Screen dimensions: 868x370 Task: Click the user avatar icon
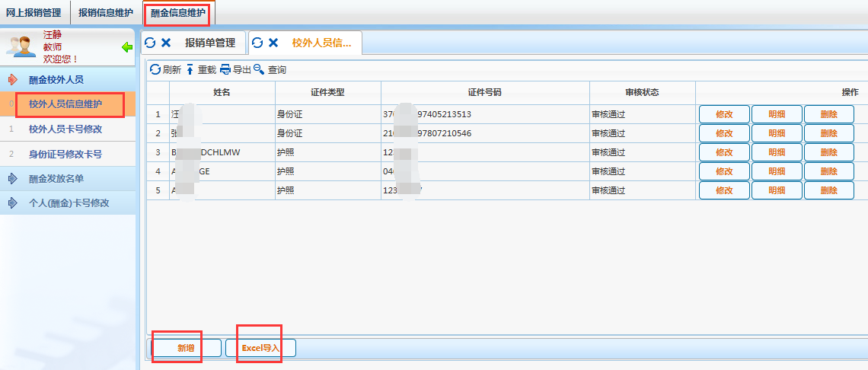21,46
